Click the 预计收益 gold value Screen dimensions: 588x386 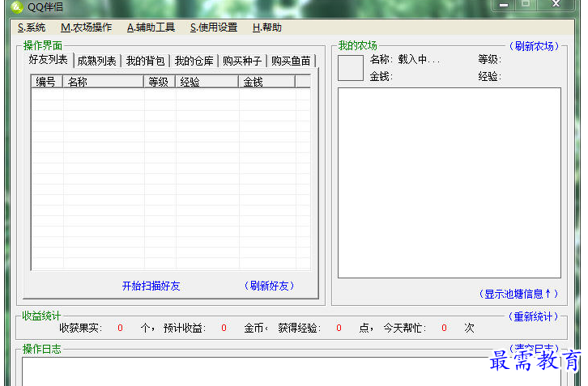coord(224,328)
